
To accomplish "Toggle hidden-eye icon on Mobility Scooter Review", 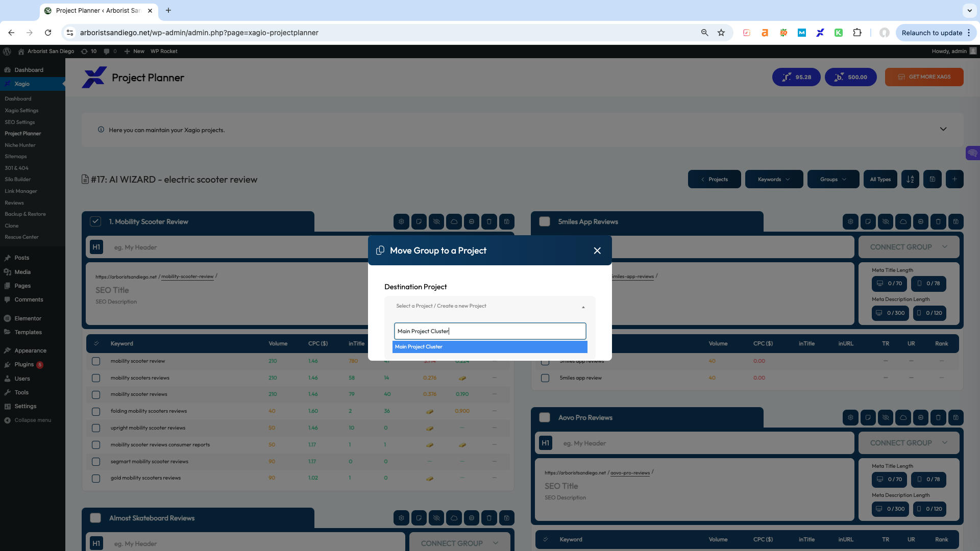I will click(436, 222).
